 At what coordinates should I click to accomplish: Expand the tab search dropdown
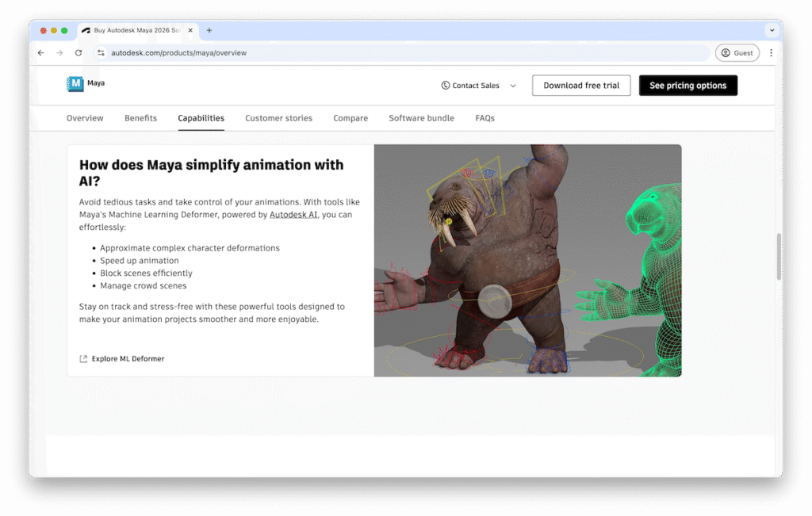click(x=772, y=31)
